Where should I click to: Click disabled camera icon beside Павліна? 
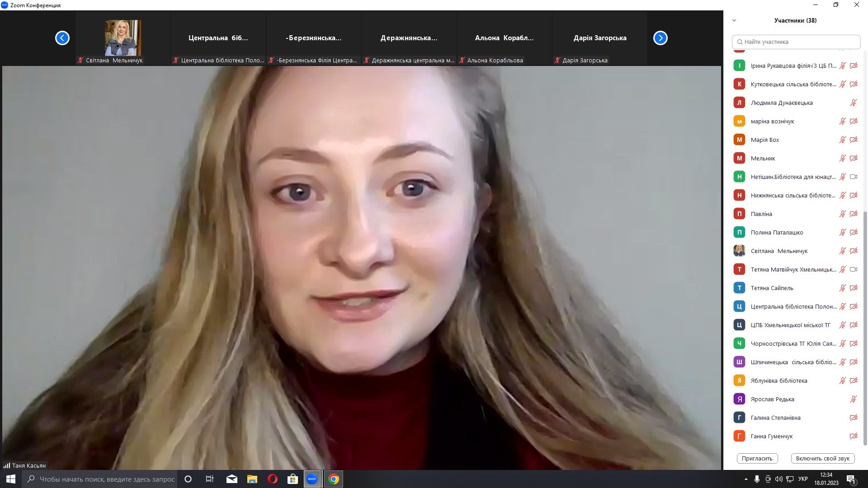[853, 214]
